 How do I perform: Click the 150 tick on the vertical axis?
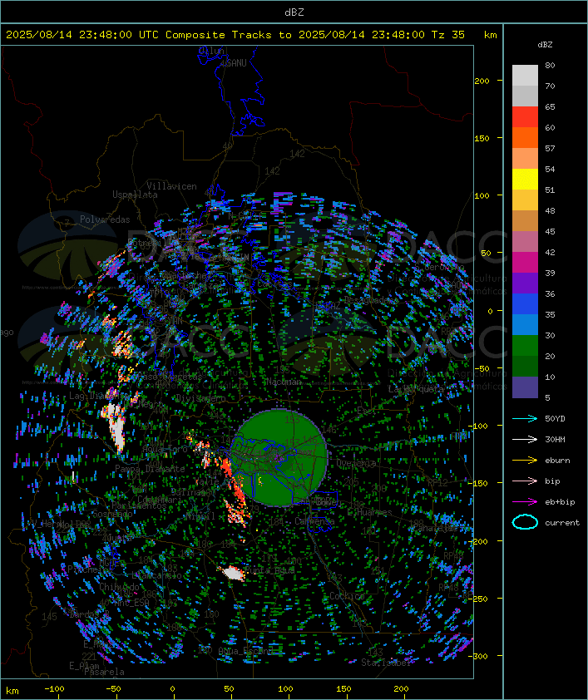click(x=482, y=138)
